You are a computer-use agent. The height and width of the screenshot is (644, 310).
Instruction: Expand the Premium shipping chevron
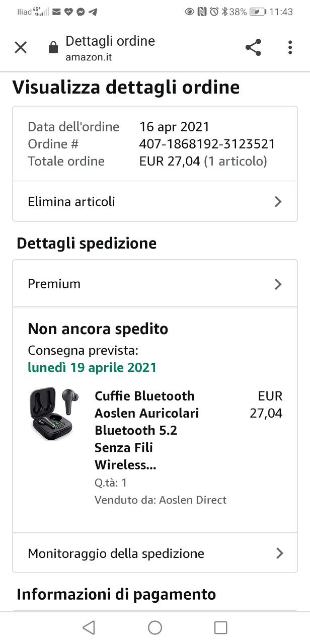278,284
